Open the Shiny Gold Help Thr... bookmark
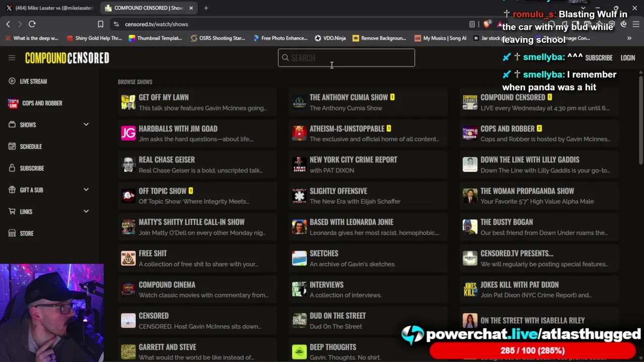This screenshot has width=644, height=362. (94, 38)
